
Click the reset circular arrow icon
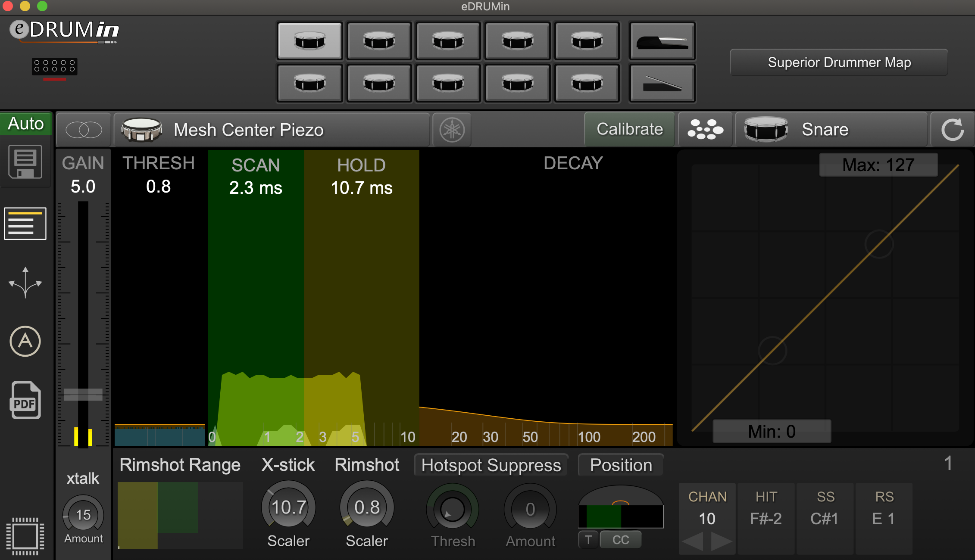[x=953, y=130]
